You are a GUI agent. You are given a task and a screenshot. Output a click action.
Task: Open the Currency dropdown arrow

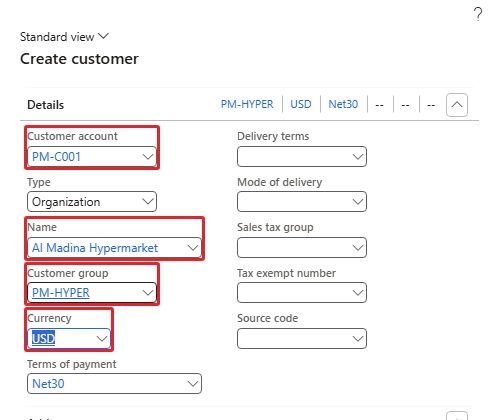102,339
